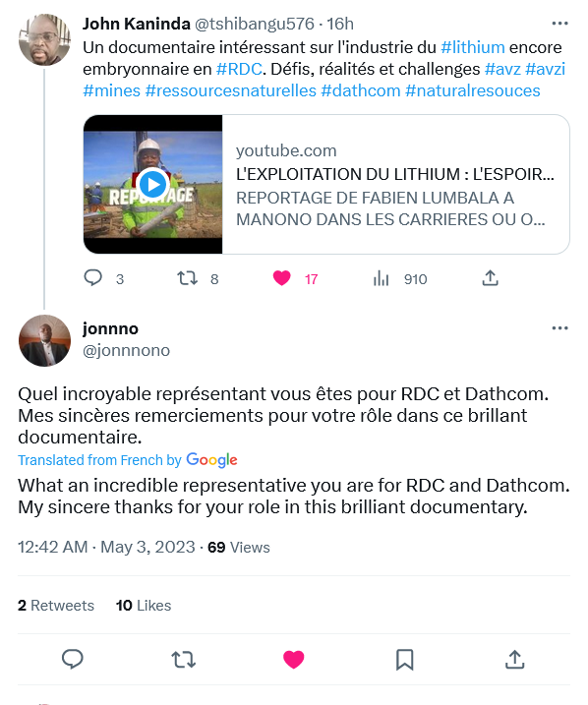Open the #lithium hashtag link
588x705 pixels.
[473, 47]
